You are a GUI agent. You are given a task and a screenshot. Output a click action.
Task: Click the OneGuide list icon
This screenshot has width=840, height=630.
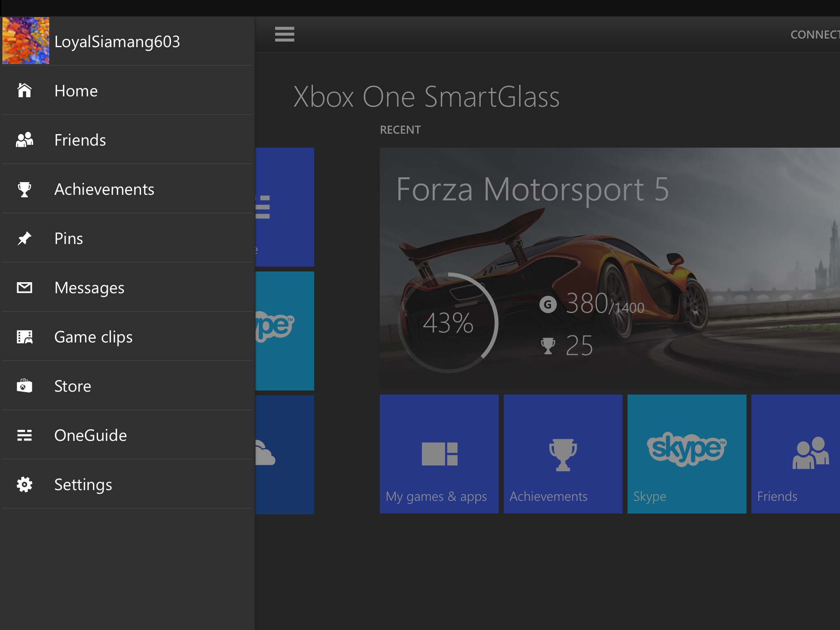pos(25,435)
